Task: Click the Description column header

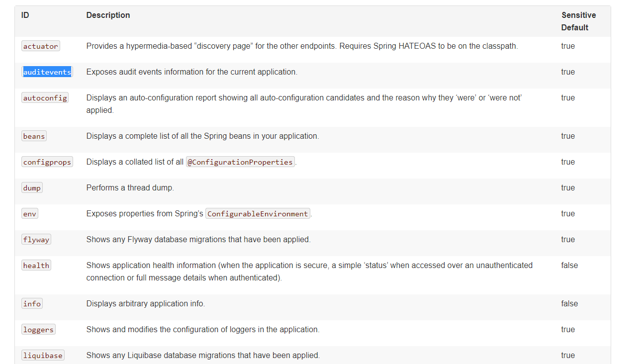Action: tap(108, 15)
